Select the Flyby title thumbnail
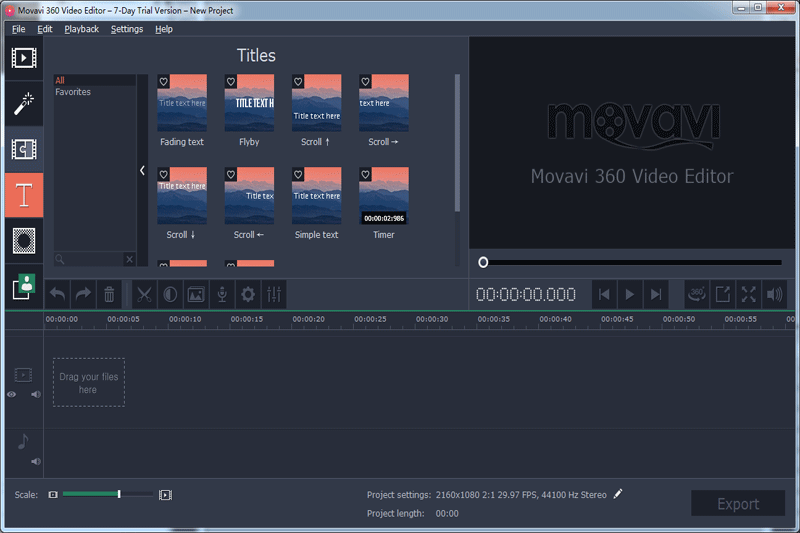 coord(249,103)
